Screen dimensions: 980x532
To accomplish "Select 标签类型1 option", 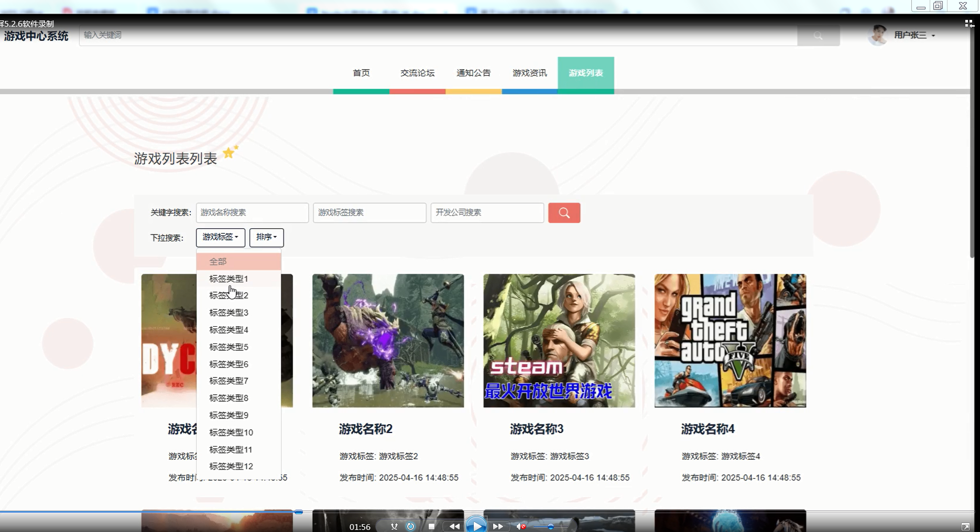I will click(x=239, y=279).
